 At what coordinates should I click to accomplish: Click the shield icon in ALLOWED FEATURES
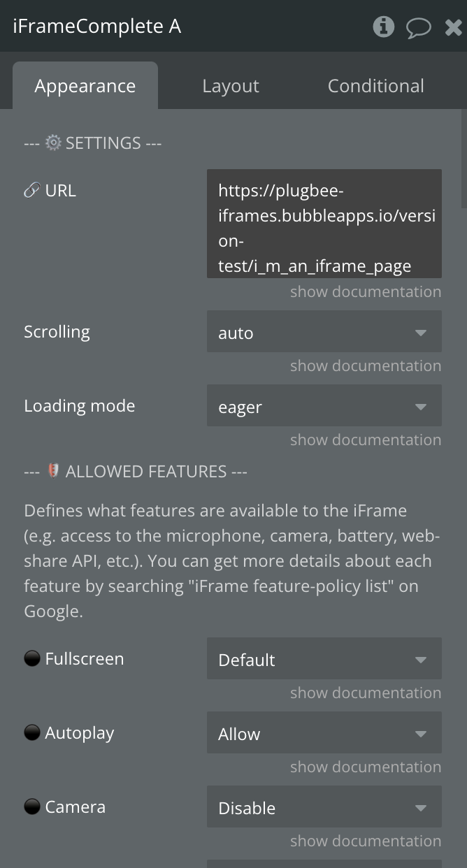tap(53, 471)
